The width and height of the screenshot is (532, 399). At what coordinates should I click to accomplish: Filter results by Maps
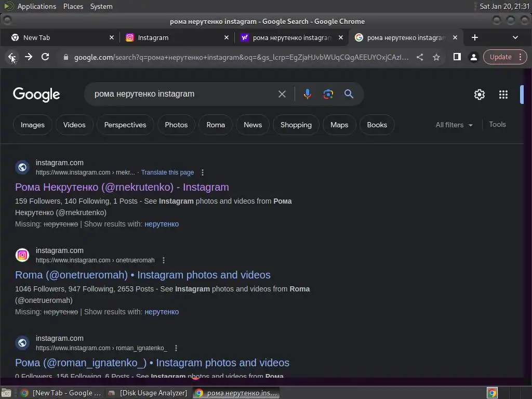coord(339,125)
